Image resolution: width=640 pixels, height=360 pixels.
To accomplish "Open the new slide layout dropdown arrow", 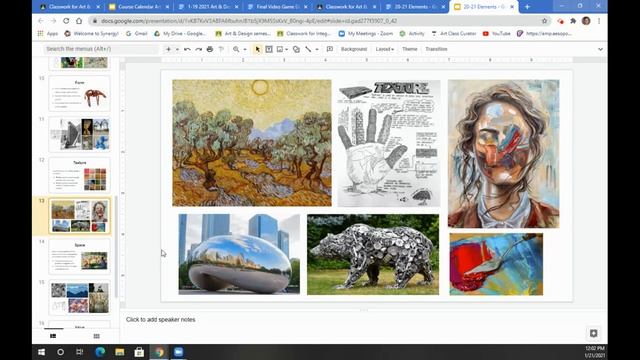I will tap(177, 49).
